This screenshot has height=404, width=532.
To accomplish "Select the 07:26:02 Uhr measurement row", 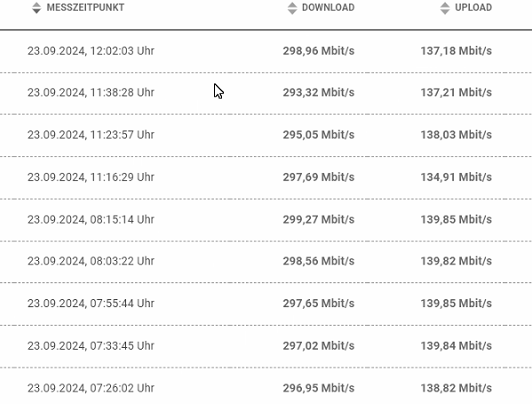I will [x=266, y=385].
